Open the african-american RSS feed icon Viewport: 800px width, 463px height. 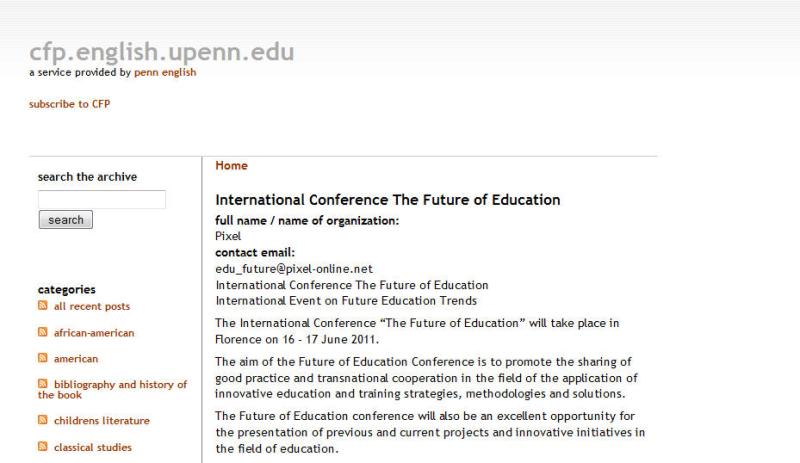point(43,333)
